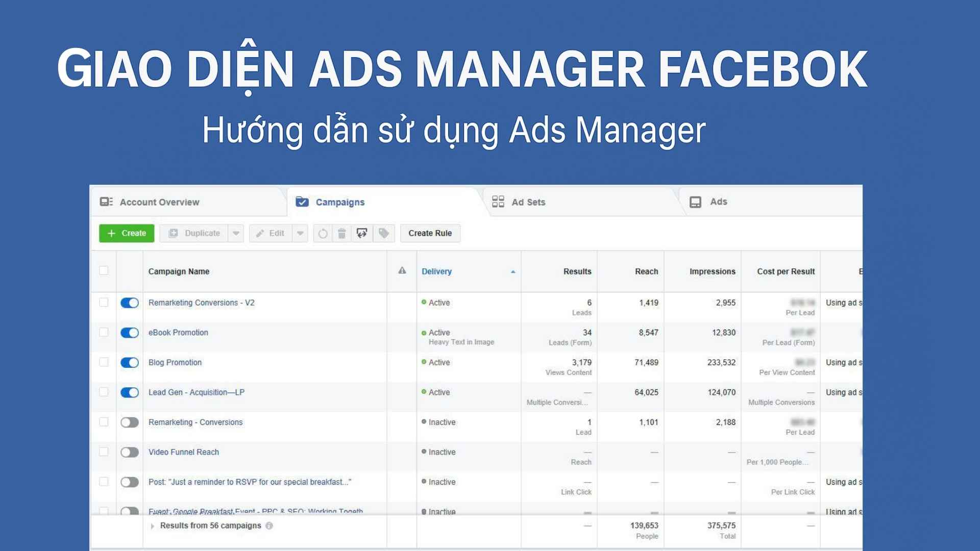Click the 375,575 Total impressions

[721, 531]
